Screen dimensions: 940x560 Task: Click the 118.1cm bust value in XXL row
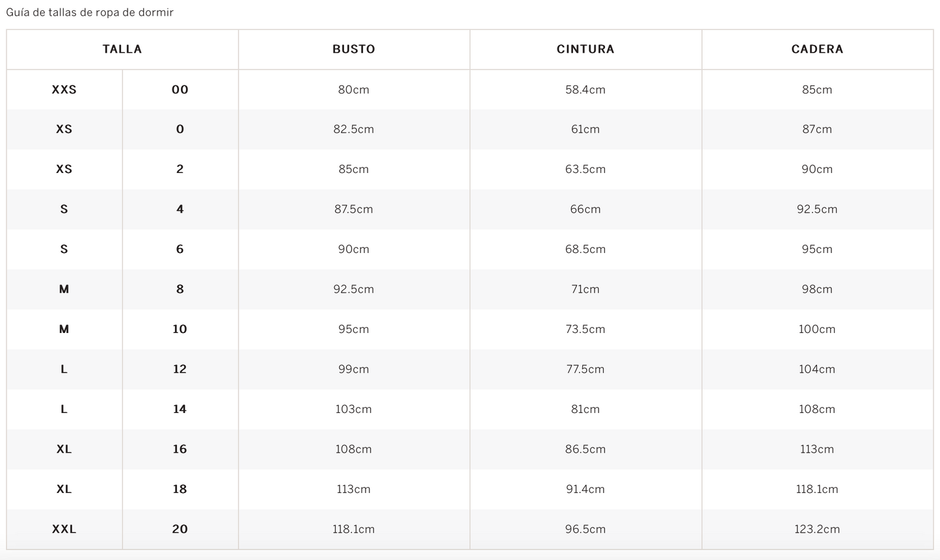tap(354, 529)
